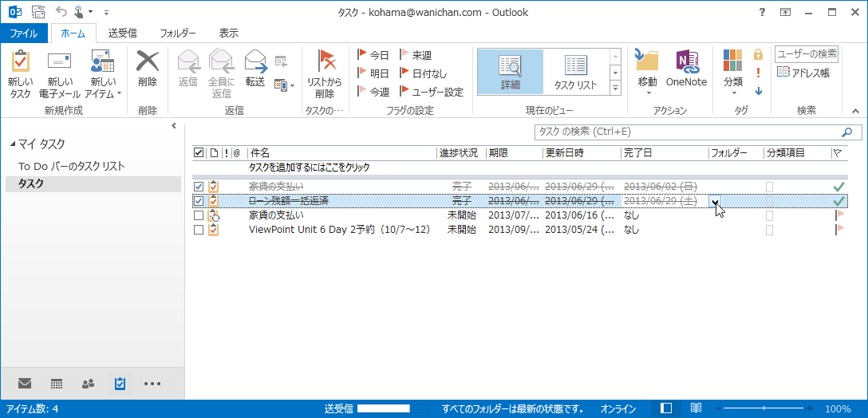868x418 pixels.
Task: Set flag to 今日
Action: pyautogui.click(x=373, y=55)
